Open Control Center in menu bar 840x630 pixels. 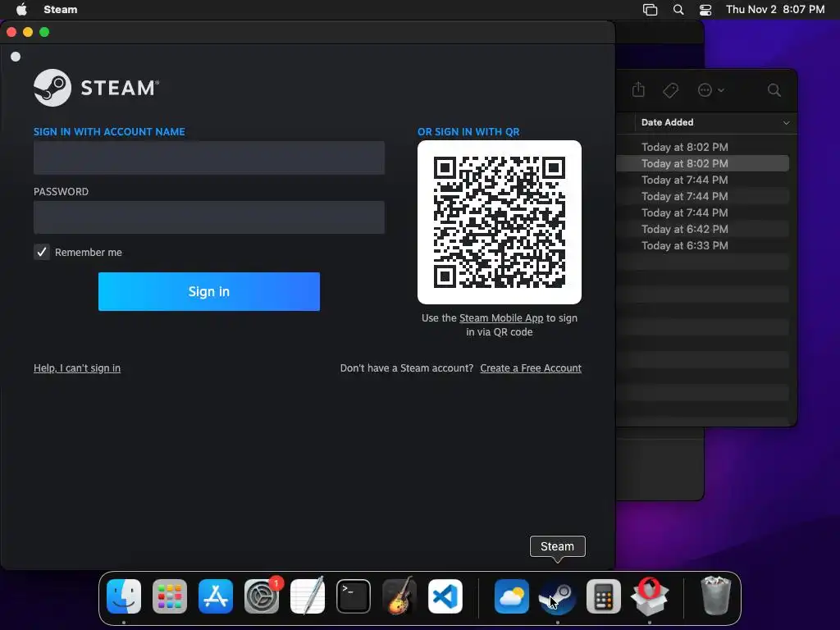click(x=705, y=10)
